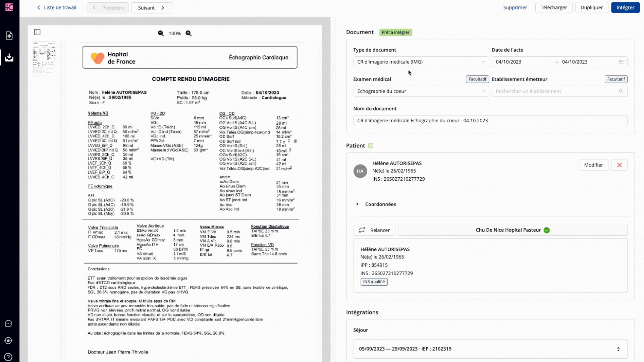The width and height of the screenshot is (644, 362).
Task: Focus the Rechercher un établissement field
Action: [559, 91]
